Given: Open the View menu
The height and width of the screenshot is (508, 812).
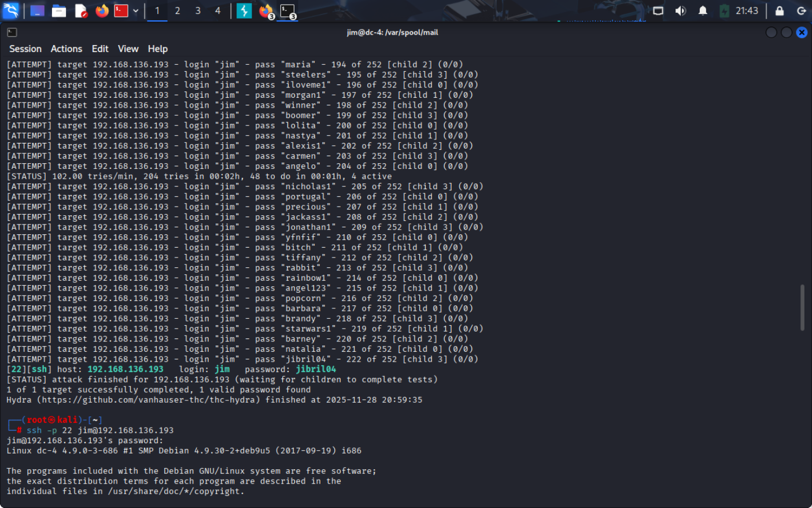Looking at the screenshot, I should point(128,49).
